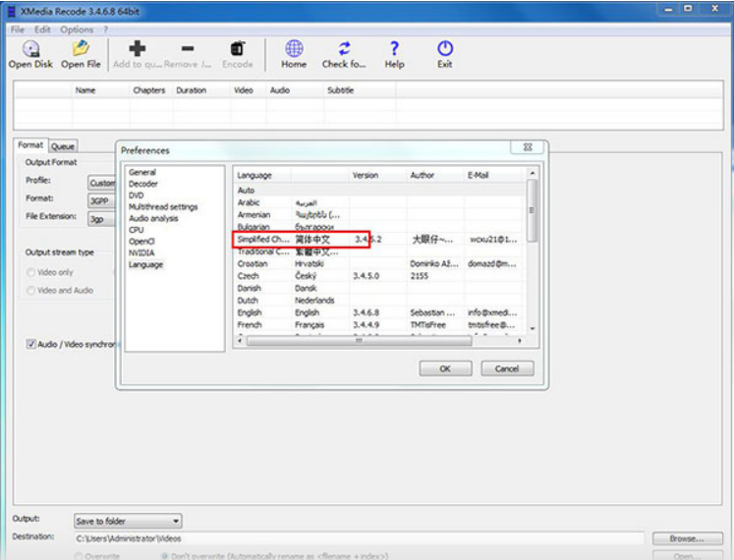Viewport: 734px width, 560px height.
Task: Open the Profile dropdown
Action: point(100,182)
